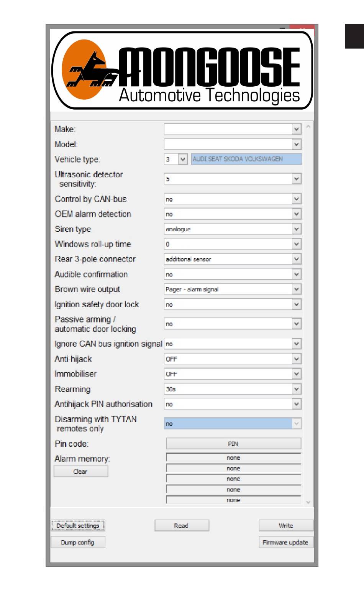This screenshot has width=364, height=607.
Task: Click the "Vehicle type:" label
Action: tap(77, 160)
